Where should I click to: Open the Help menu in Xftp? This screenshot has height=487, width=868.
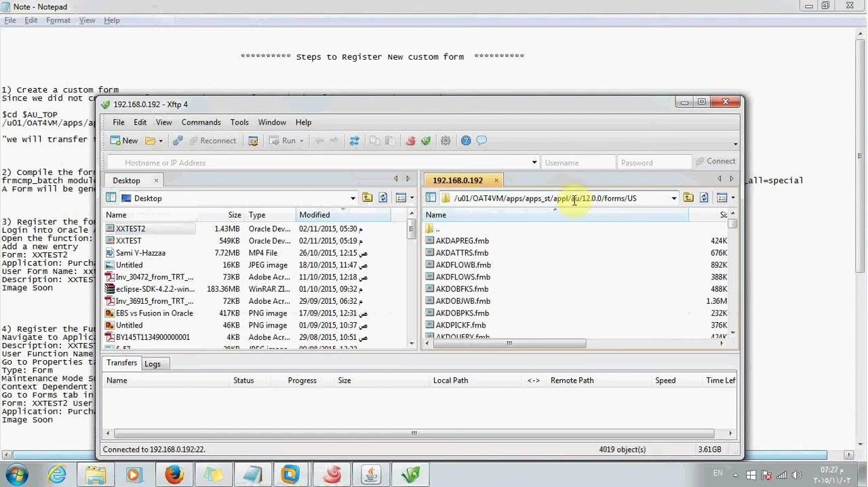click(303, 123)
